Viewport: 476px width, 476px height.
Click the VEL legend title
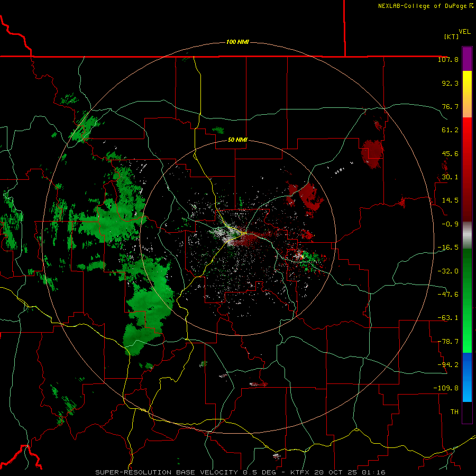click(464, 32)
